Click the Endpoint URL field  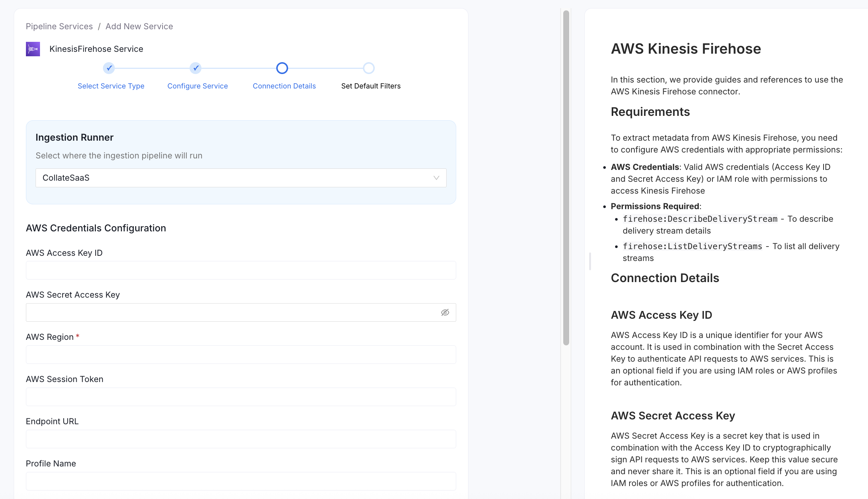tap(241, 439)
